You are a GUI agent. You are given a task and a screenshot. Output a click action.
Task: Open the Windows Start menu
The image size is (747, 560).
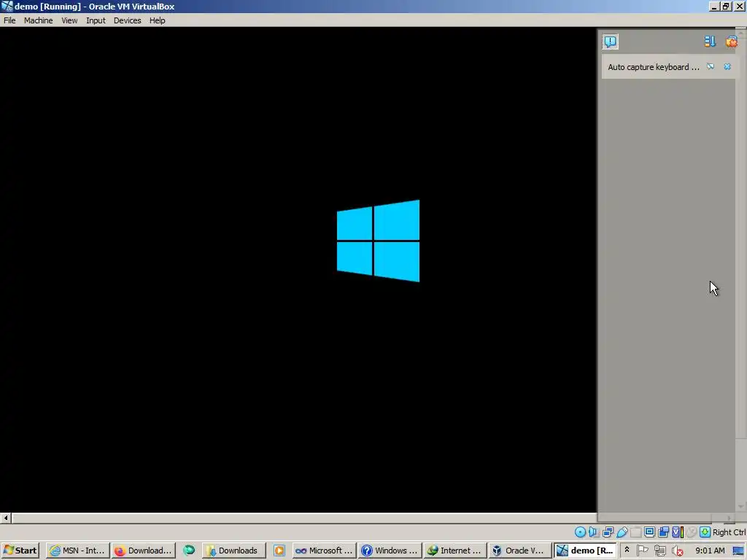(20, 551)
